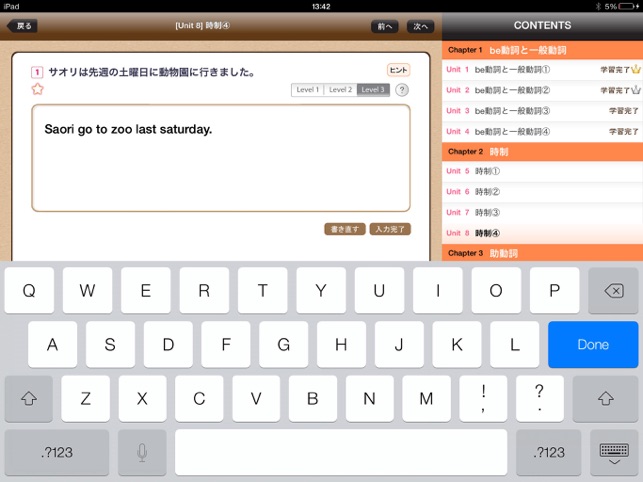Tap the space bar

pyautogui.click(x=341, y=452)
